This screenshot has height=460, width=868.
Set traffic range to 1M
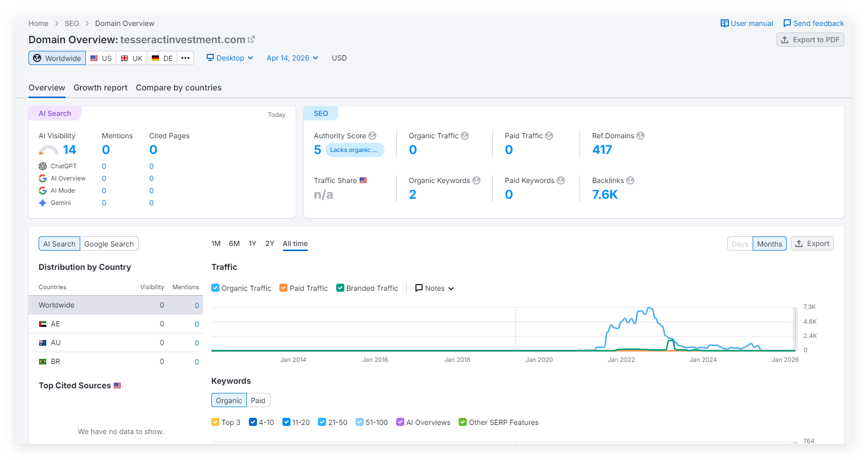[216, 243]
